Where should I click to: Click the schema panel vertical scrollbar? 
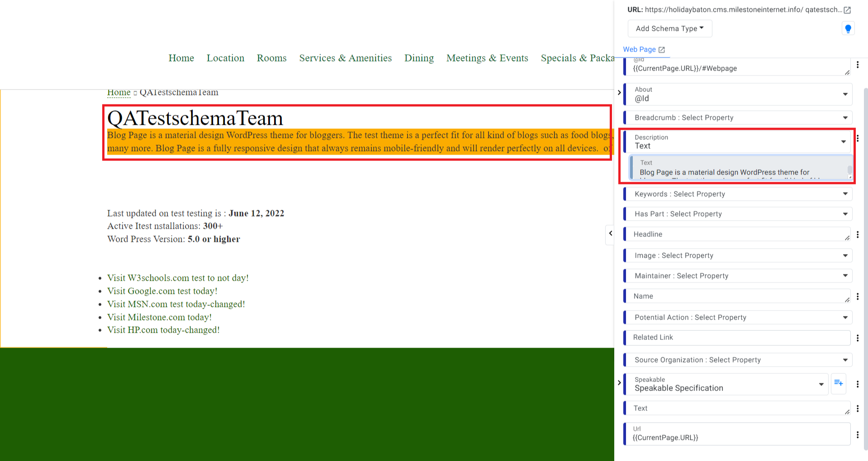(x=866, y=269)
